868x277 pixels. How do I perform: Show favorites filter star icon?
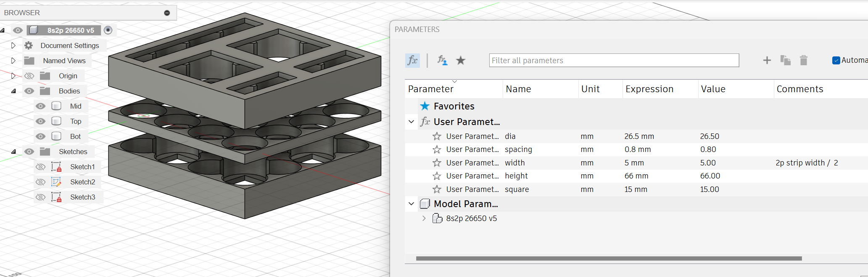[x=461, y=60]
